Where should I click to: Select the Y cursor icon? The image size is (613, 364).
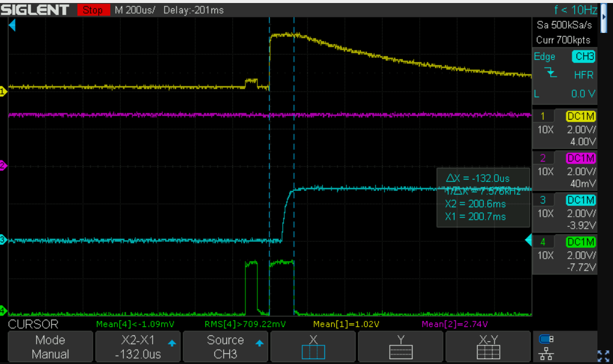400,351
